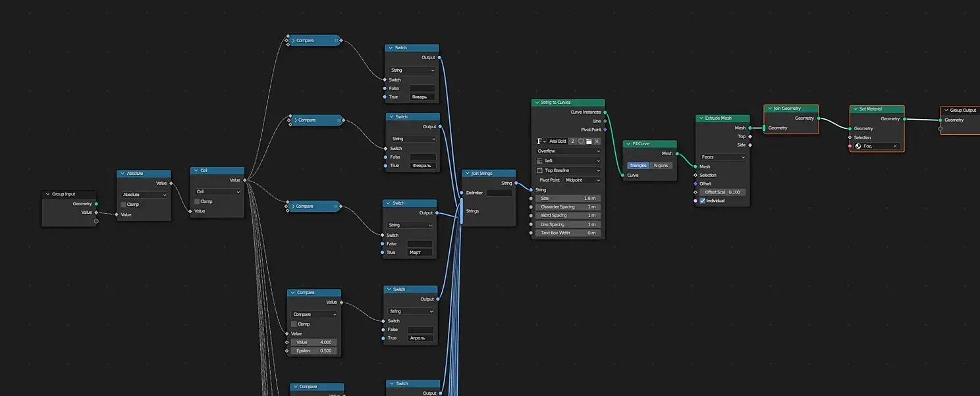Toggle the Individual checkbox in Extrude Mesh
This screenshot has height=396, width=980.
pos(703,201)
